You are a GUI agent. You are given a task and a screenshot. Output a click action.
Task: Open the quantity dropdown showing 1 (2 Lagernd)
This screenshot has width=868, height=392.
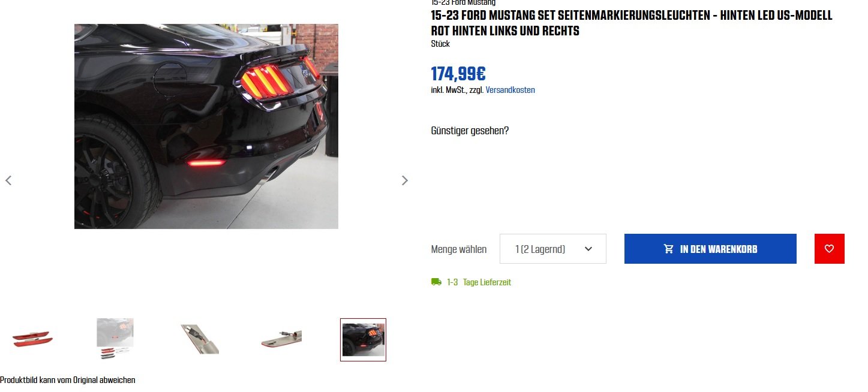[x=553, y=249]
